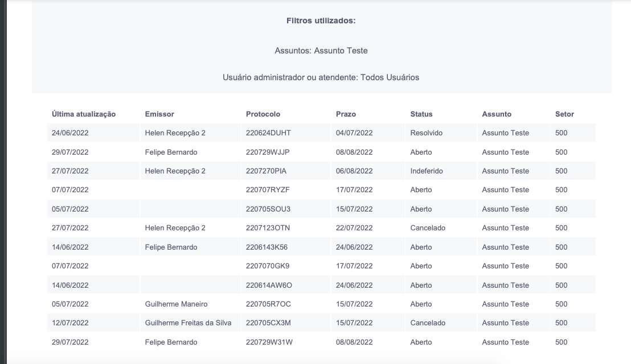This screenshot has height=364, width=631.
Task: Click the Última atualização column header
Action: point(84,114)
